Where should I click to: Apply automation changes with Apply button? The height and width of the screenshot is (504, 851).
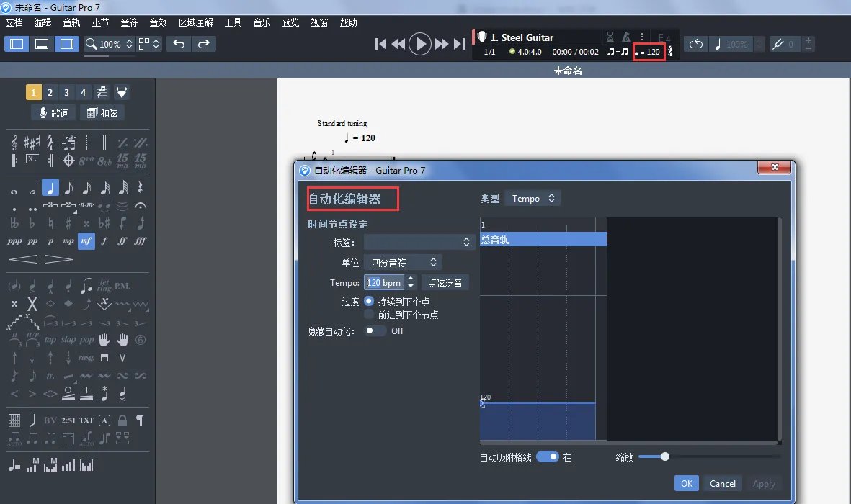click(764, 483)
